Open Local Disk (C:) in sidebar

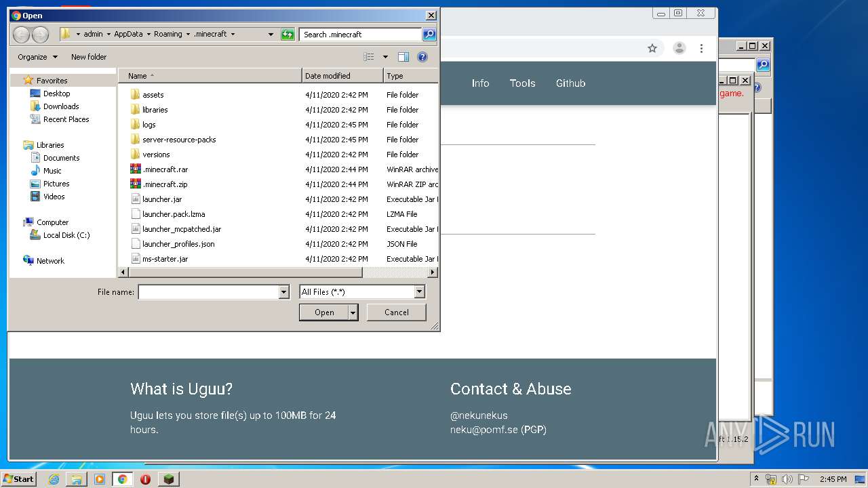(66, 235)
